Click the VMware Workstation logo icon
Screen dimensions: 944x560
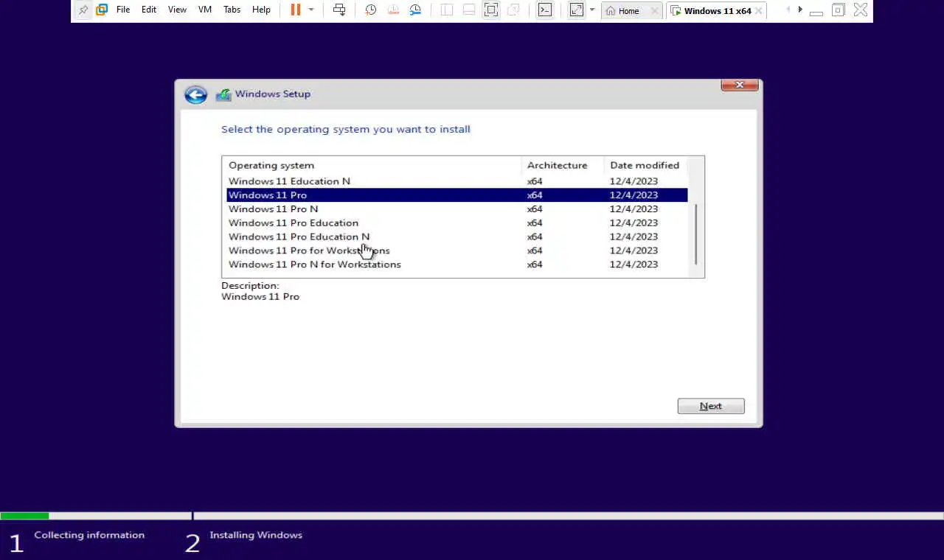click(x=102, y=10)
